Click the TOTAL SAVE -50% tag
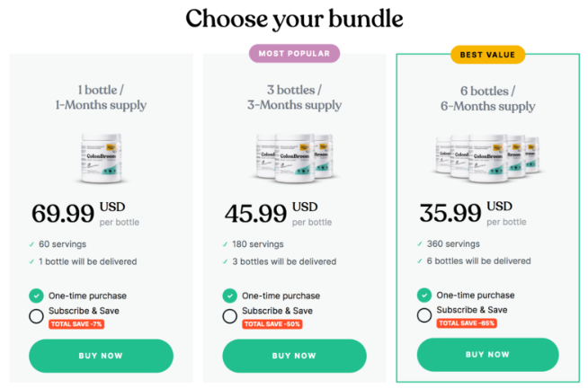 pyautogui.click(x=272, y=324)
